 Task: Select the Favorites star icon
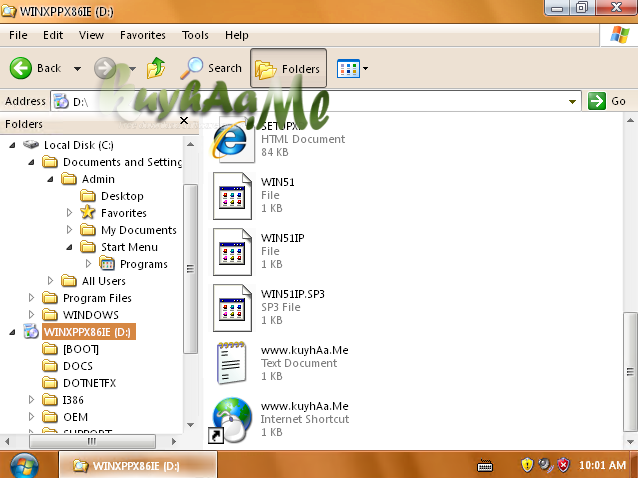click(87, 212)
